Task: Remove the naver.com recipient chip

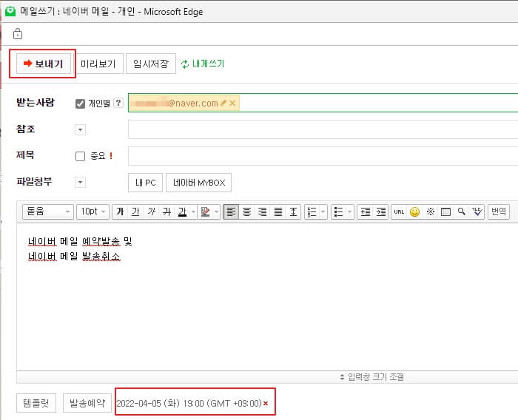Action: tap(232, 103)
